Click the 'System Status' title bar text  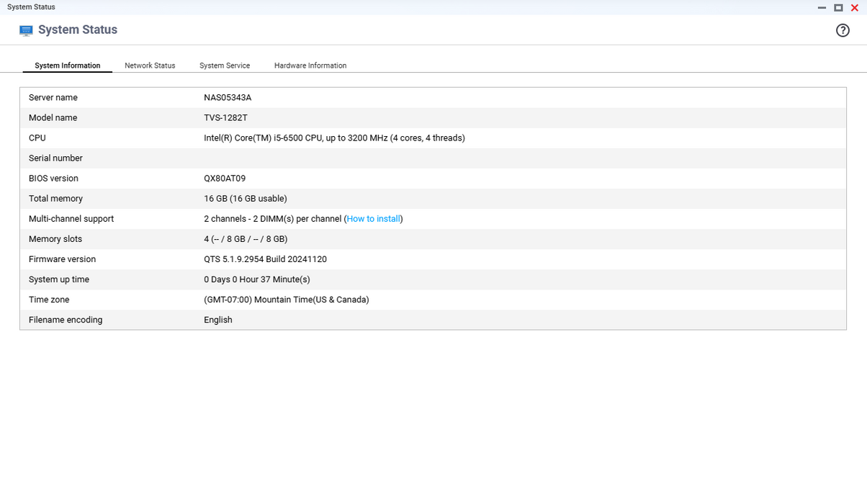(31, 7)
